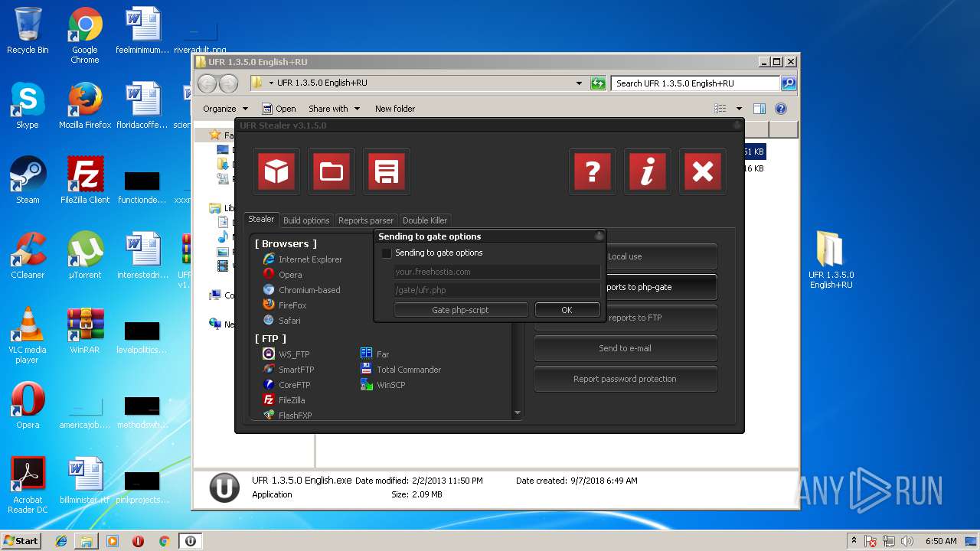The width and height of the screenshot is (980, 551).
Task: Click the UFR Stealer taskbar button
Action: [190, 541]
